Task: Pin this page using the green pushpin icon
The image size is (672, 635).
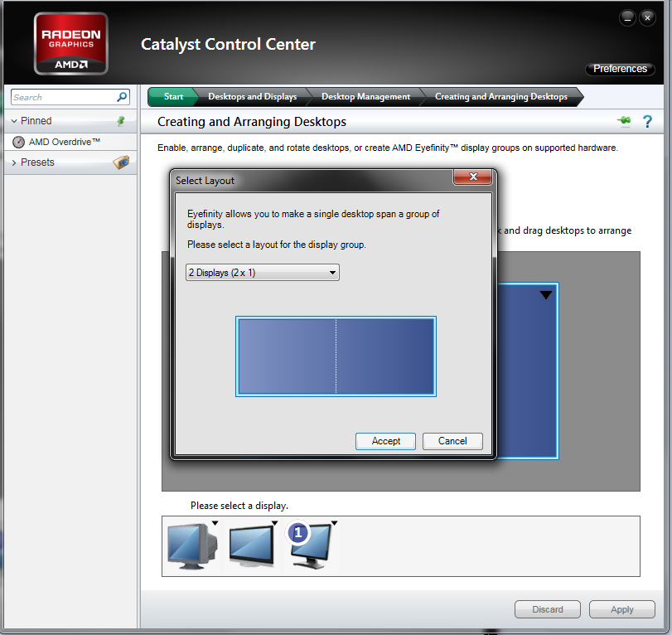Action: [x=625, y=121]
